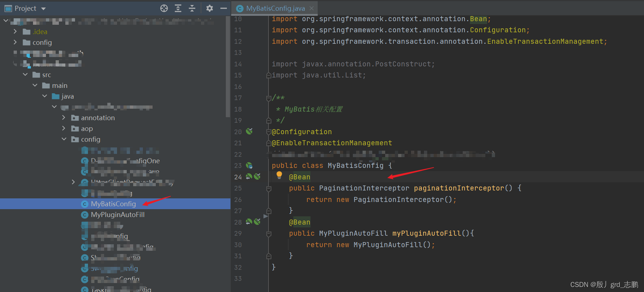Collapse the src folder
The width and height of the screenshot is (644, 292).
tap(25, 75)
